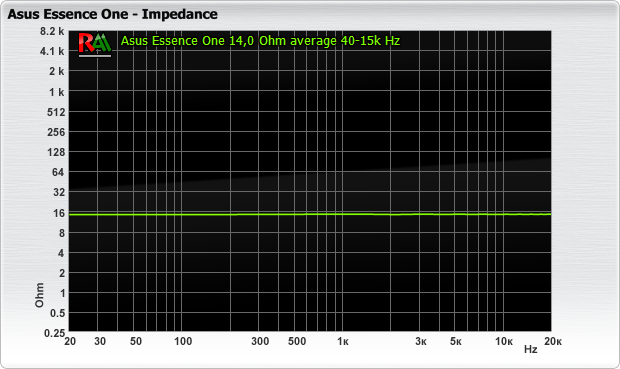Click the "256" y-axis label
Viewport: 620px width, 369px height.
[56, 132]
